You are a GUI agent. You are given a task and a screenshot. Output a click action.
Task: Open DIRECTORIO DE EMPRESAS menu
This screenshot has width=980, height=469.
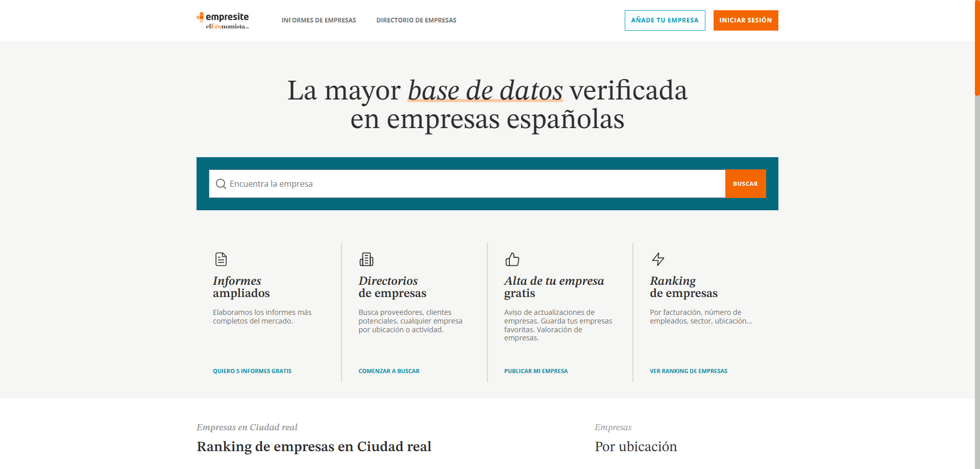(416, 20)
